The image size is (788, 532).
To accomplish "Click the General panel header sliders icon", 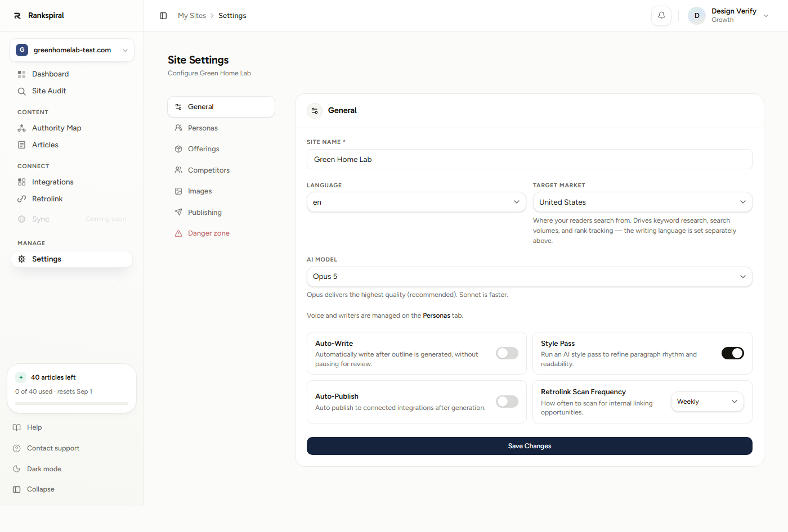I will pyautogui.click(x=315, y=111).
